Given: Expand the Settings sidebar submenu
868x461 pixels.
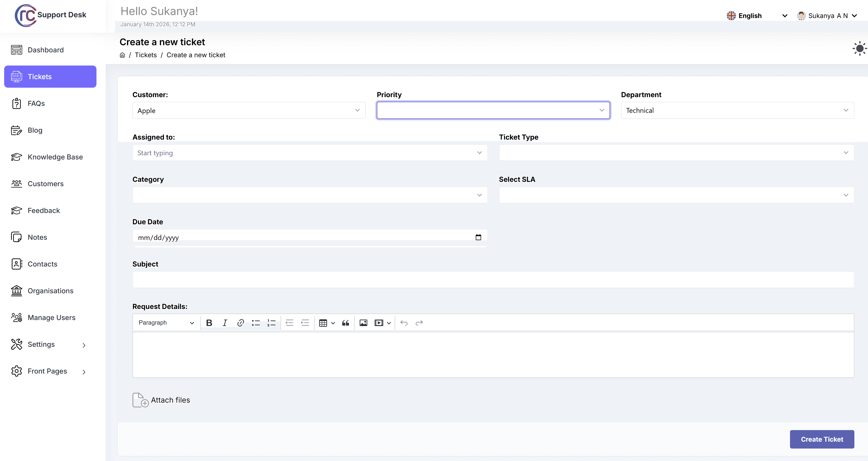Looking at the screenshot, I should click(x=84, y=345).
